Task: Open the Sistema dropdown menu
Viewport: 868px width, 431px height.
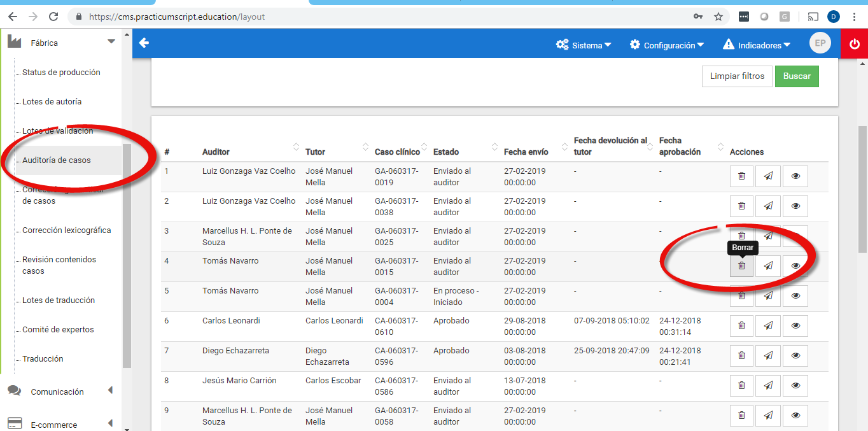Action: [584, 45]
